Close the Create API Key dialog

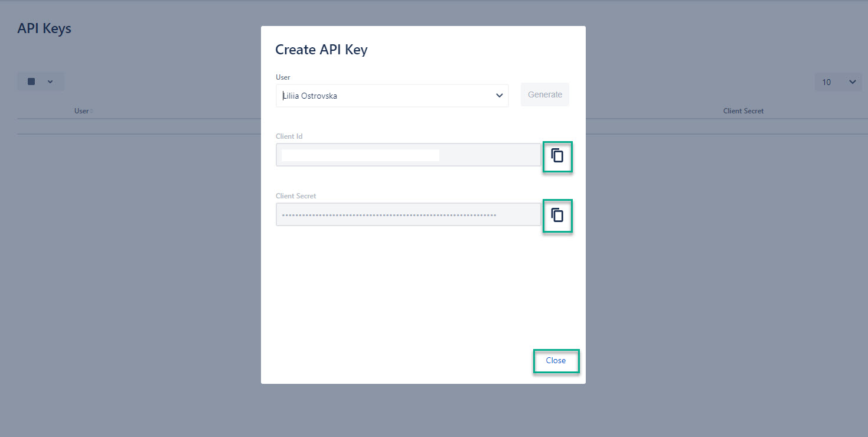tap(556, 360)
